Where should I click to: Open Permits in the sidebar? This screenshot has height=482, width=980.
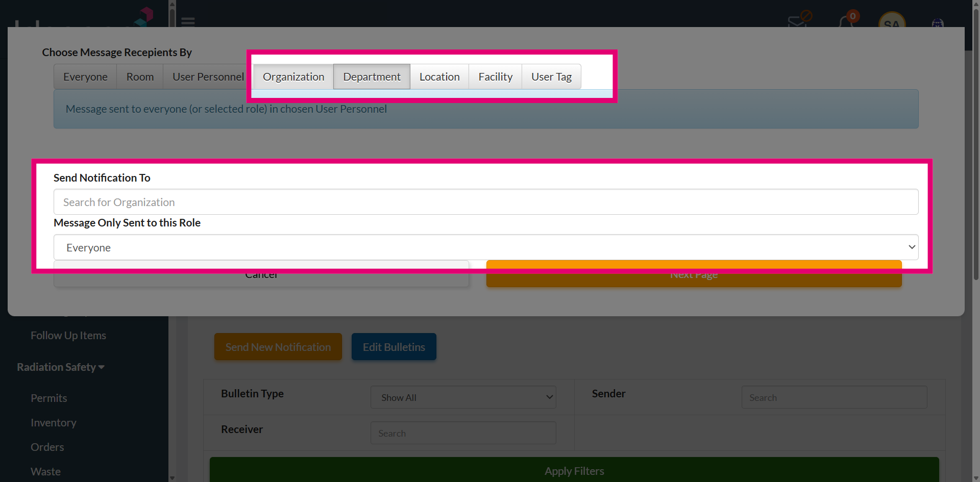point(49,398)
